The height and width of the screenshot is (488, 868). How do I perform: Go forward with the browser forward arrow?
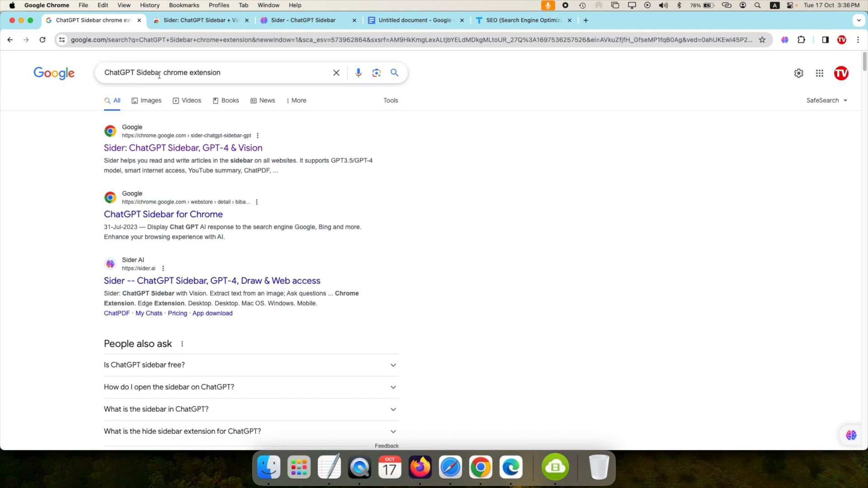pyautogui.click(x=26, y=40)
